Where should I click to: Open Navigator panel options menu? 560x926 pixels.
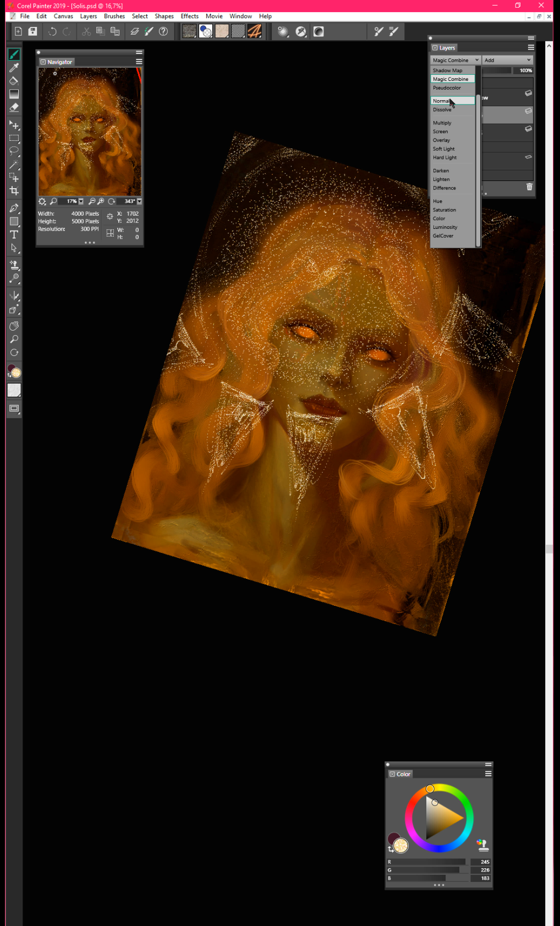click(139, 62)
